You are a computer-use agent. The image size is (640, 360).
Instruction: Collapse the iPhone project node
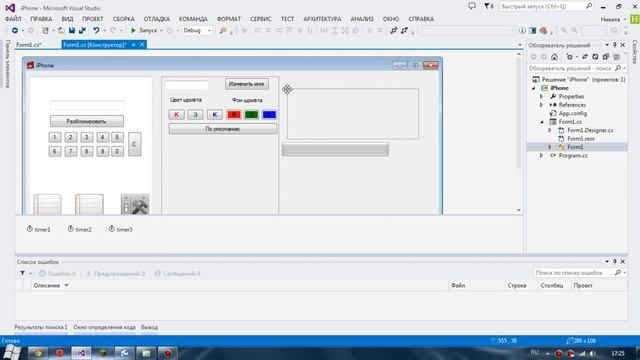pos(534,88)
